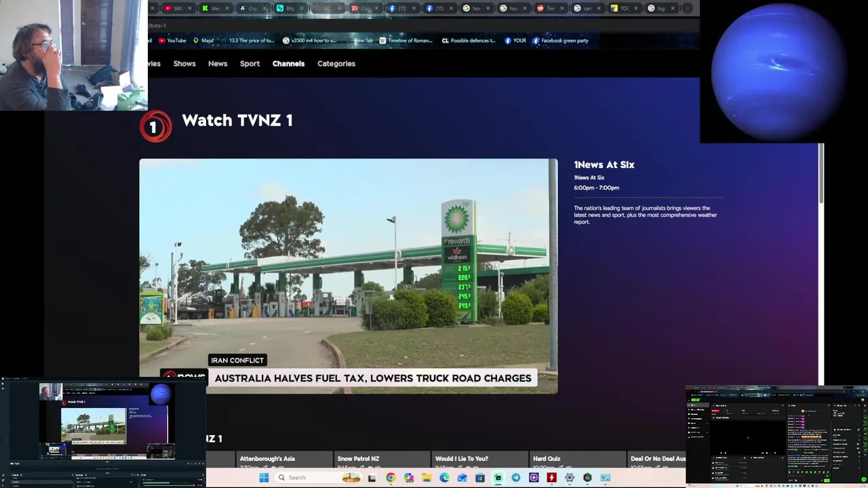Switch to the Kick 'Ale' tab
Screen dimensions: 868x488
click(216, 8)
